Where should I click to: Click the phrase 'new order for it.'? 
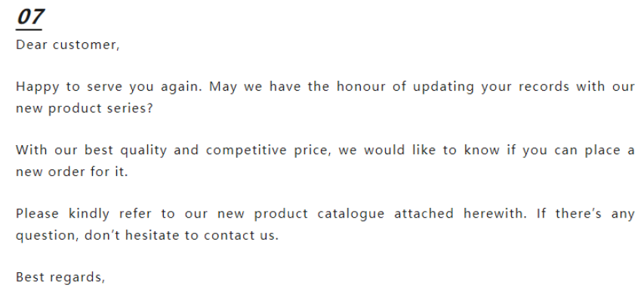72,172
